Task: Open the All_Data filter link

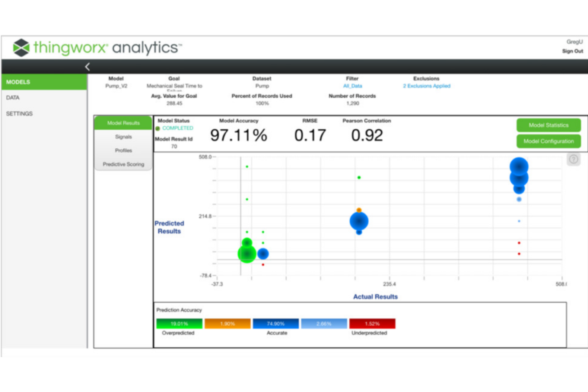Action: click(x=352, y=86)
